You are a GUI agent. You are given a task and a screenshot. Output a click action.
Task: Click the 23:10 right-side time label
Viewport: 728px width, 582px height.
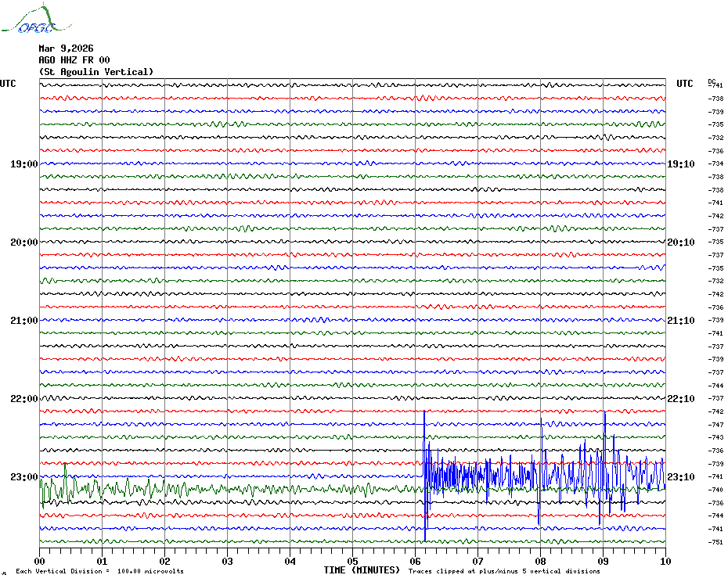(x=681, y=477)
